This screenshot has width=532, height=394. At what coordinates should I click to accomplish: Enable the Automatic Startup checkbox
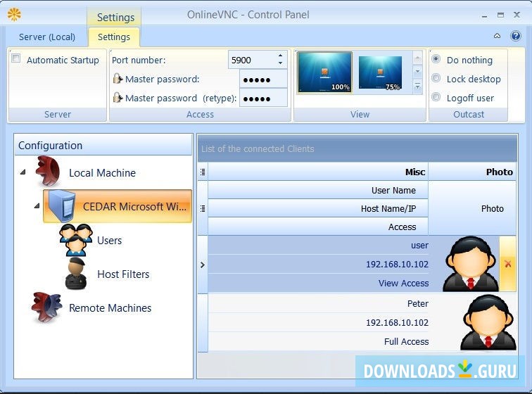16,58
